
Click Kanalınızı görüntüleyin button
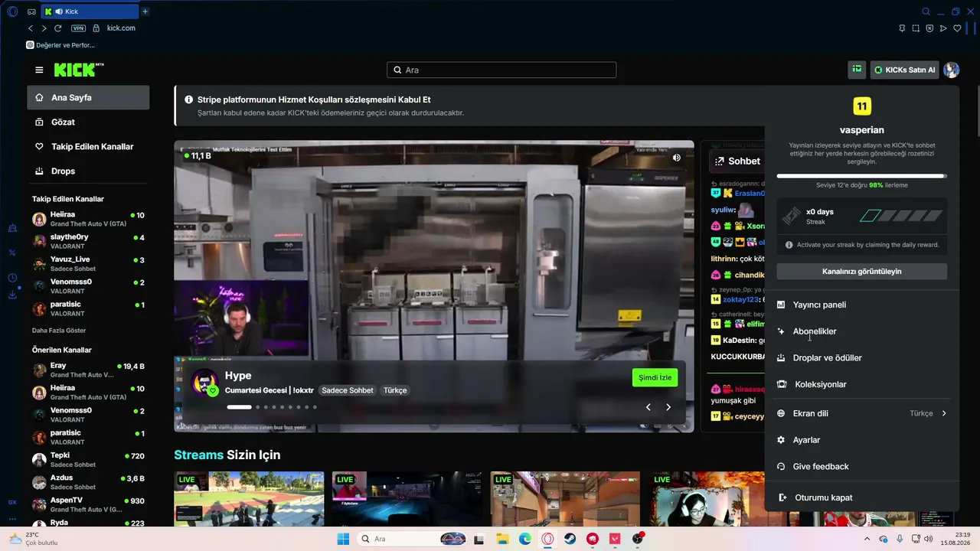(862, 272)
